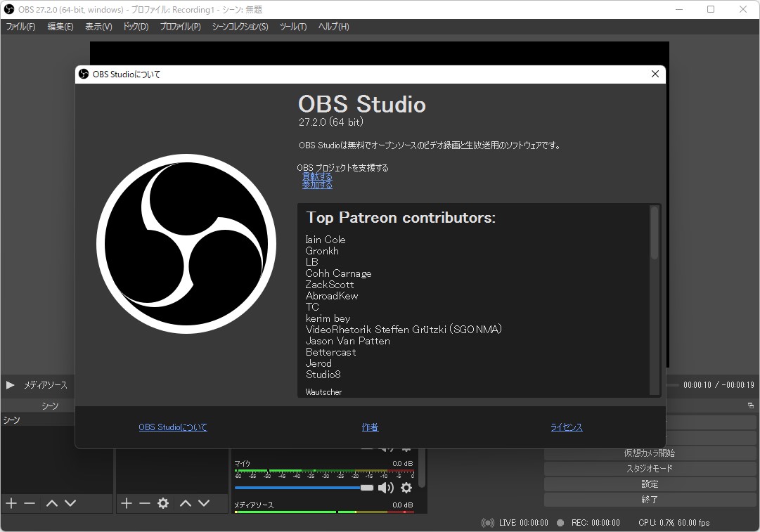The height and width of the screenshot is (532, 760).
Task: Add a new scene with the plus icon
Action: pos(11,502)
